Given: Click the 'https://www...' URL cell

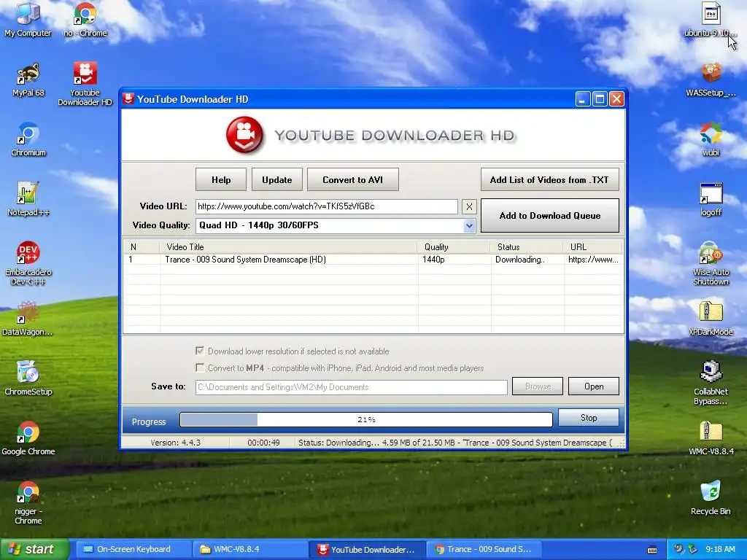Looking at the screenshot, I should pos(593,260).
